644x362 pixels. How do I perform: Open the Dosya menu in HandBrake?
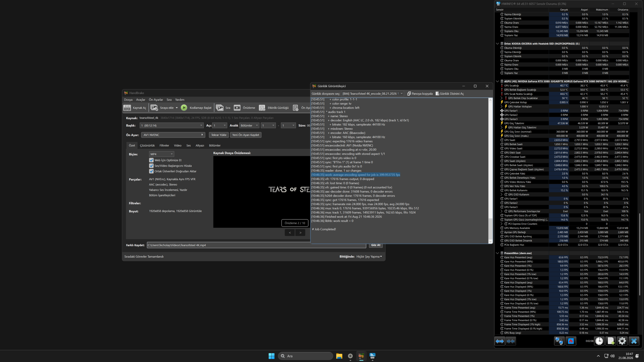(128, 100)
